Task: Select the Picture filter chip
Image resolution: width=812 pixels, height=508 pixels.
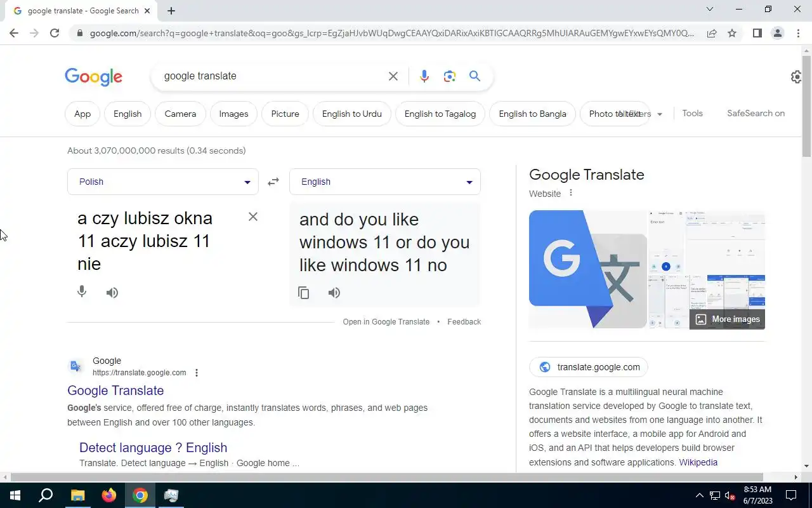Action: pyautogui.click(x=285, y=114)
